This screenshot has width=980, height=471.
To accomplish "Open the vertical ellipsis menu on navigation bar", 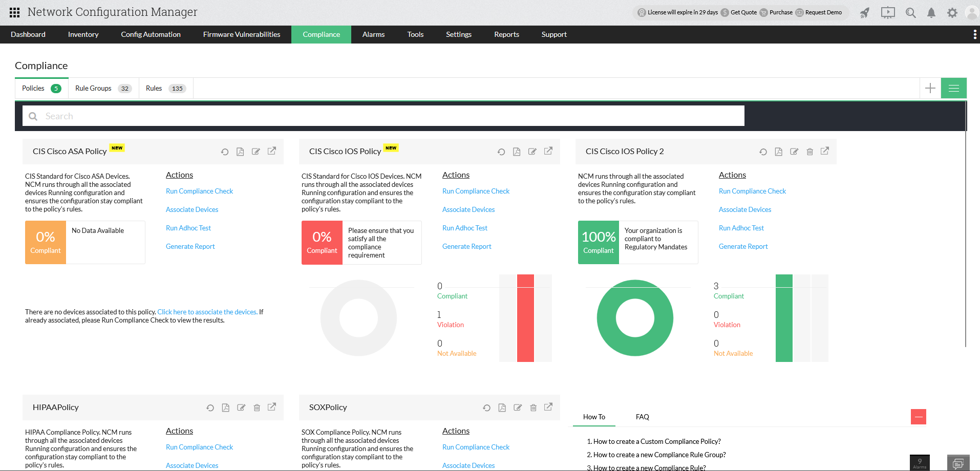I will pos(974,34).
